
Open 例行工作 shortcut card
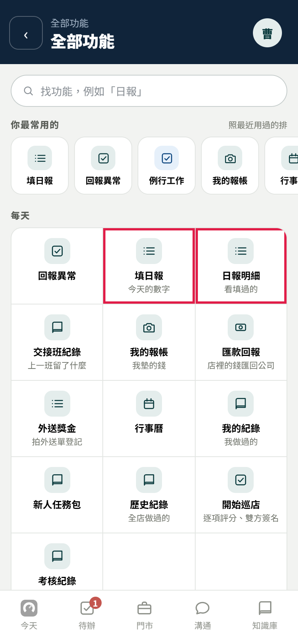167,166
